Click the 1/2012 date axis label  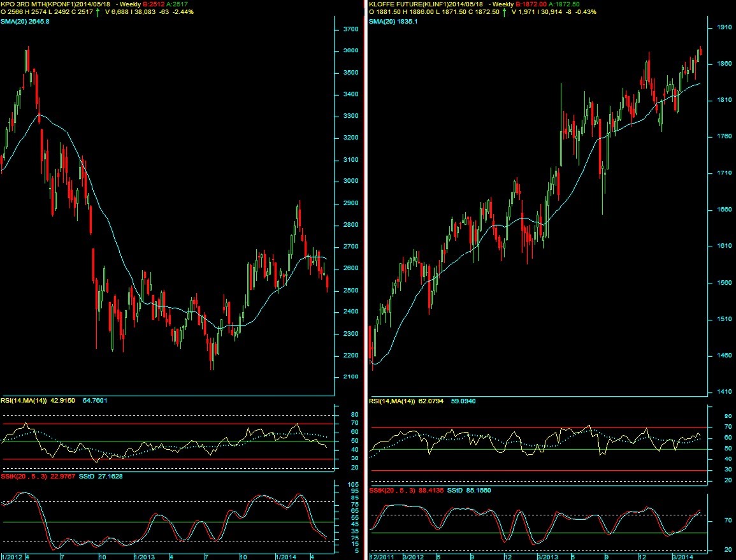[11, 557]
